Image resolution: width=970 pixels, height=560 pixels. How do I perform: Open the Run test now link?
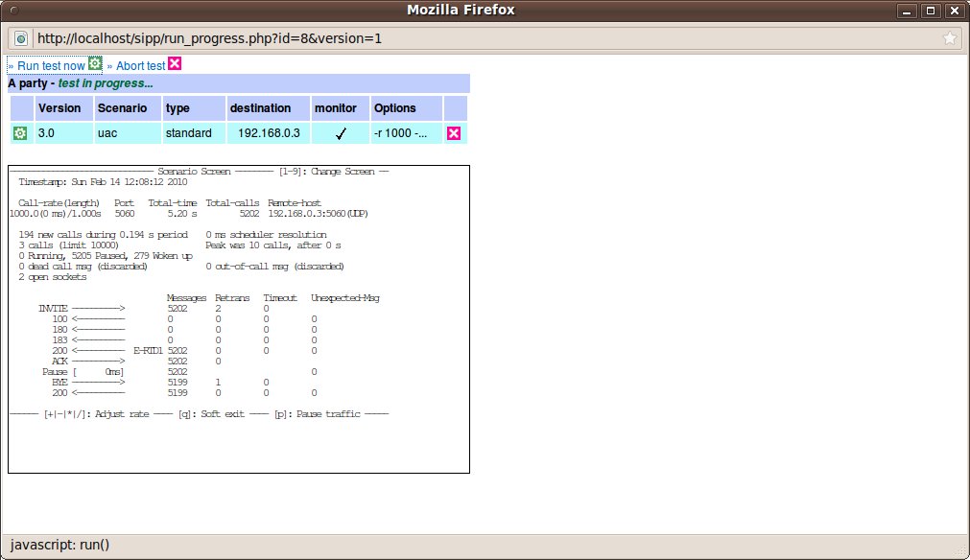(51, 65)
